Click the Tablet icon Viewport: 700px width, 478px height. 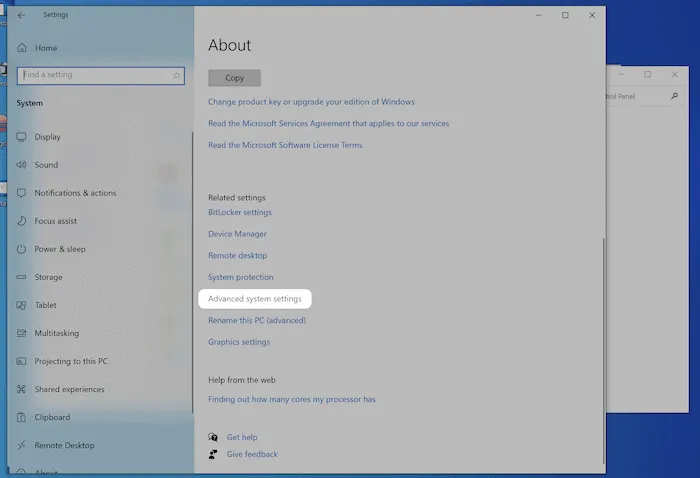pos(21,305)
